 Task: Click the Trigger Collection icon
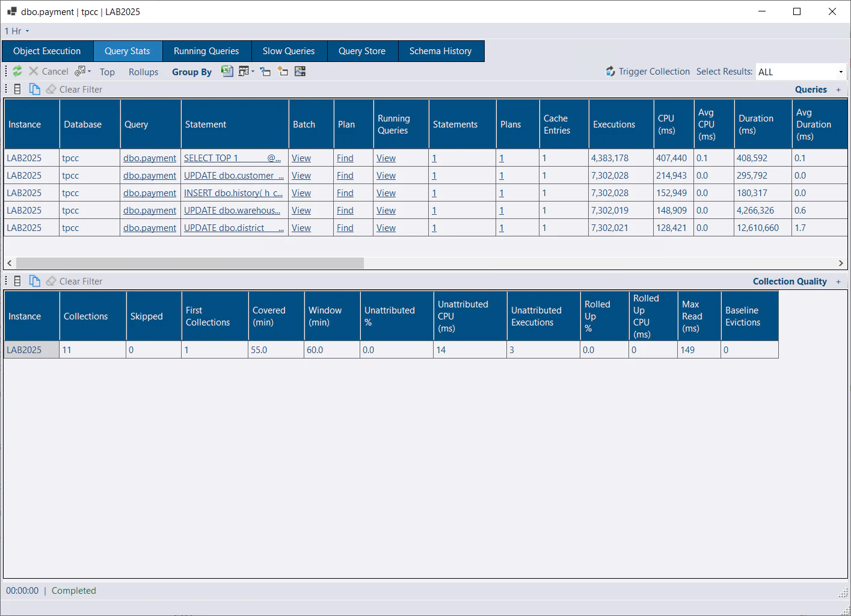click(610, 72)
